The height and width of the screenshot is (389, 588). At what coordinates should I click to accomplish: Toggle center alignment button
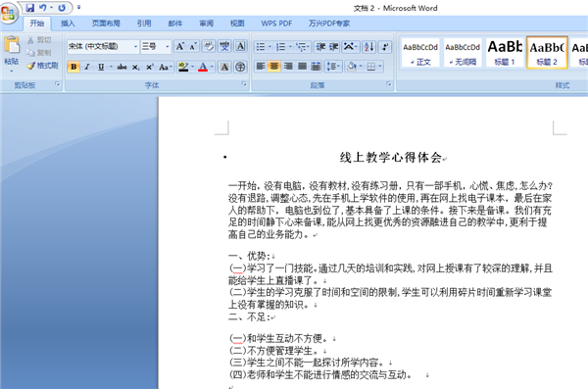[274, 67]
